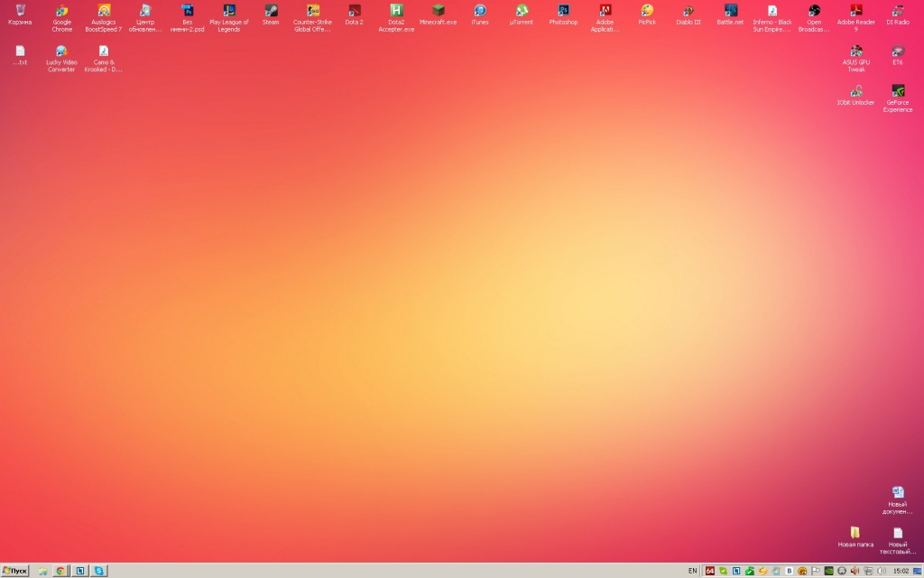This screenshot has height=578, width=924.
Task: Click the EN language indicator in taskbar
Action: coord(692,571)
